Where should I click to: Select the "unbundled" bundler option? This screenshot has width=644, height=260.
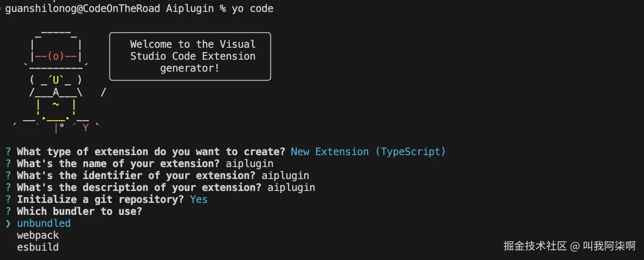pos(44,223)
